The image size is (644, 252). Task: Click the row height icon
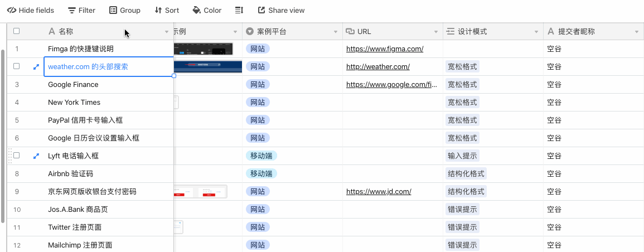pos(239,10)
